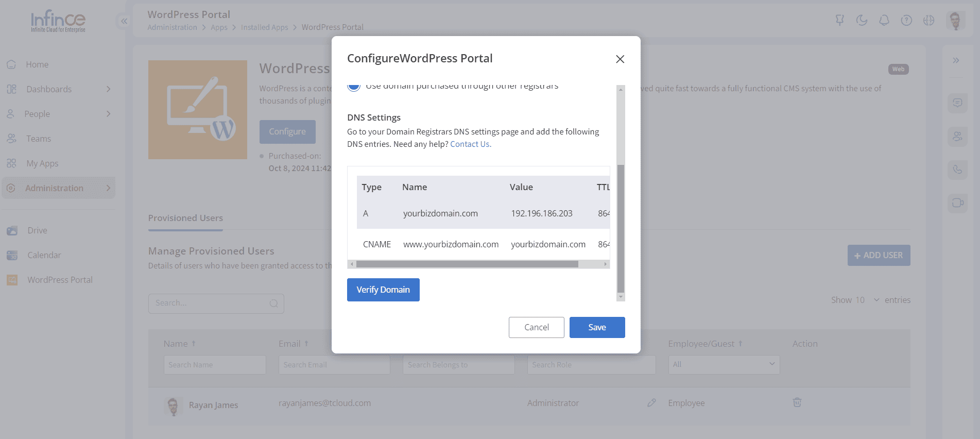The height and width of the screenshot is (439, 980).
Task: Cancel the configuration dialog
Action: pos(537,327)
